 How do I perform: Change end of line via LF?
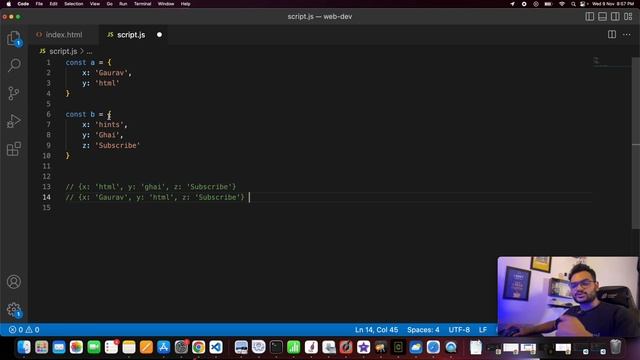pyautogui.click(x=483, y=330)
